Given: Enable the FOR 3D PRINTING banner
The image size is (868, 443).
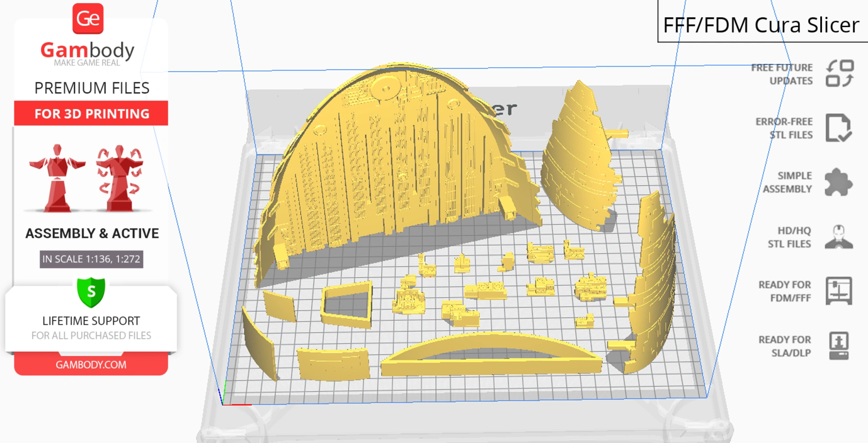Looking at the screenshot, I should tap(91, 114).
